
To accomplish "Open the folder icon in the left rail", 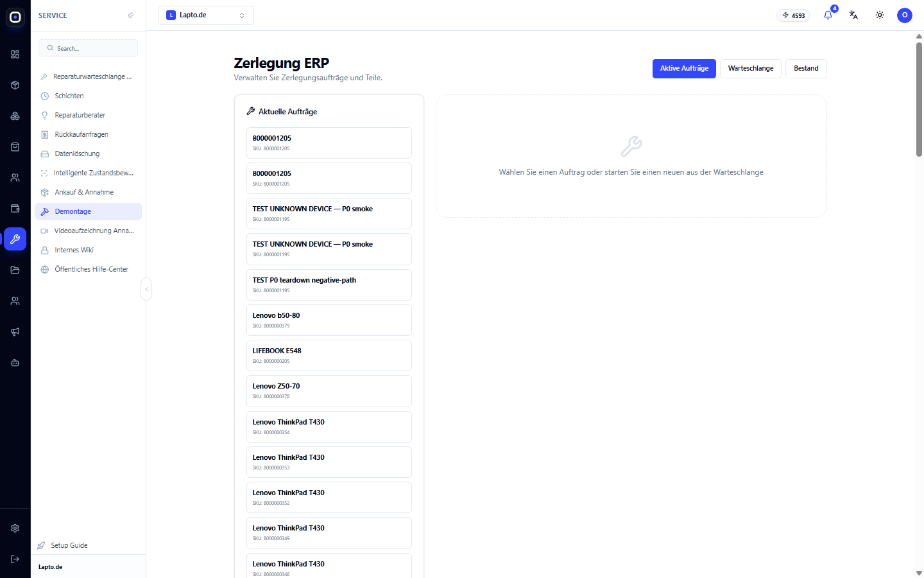I will (x=15, y=270).
